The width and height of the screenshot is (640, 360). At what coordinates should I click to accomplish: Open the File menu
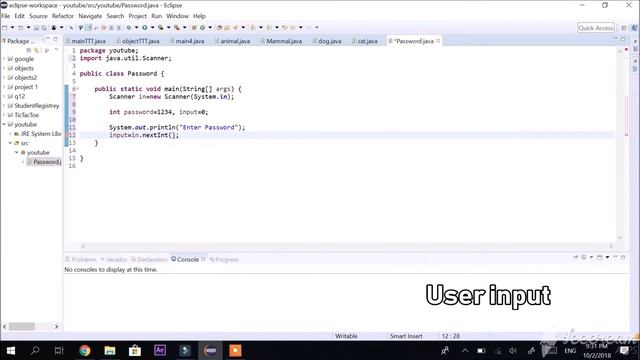click(x=6, y=16)
